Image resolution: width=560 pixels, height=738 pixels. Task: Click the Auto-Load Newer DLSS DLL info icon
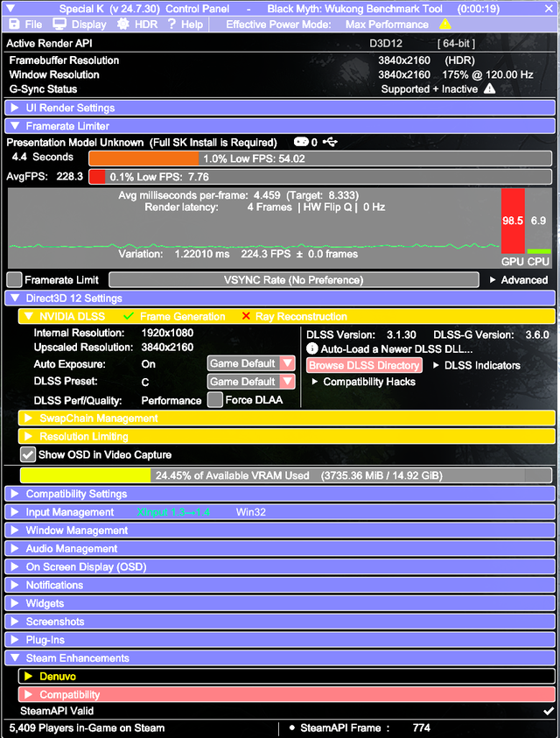coord(311,348)
